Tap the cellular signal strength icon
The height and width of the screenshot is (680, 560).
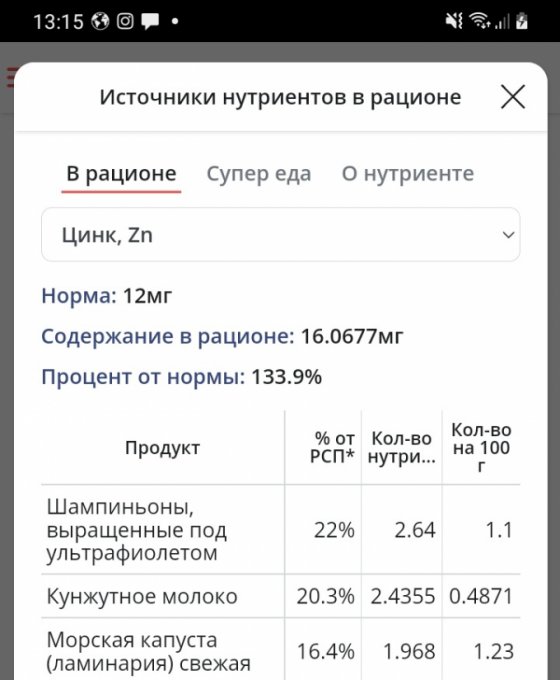pyautogui.click(x=502, y=21)
